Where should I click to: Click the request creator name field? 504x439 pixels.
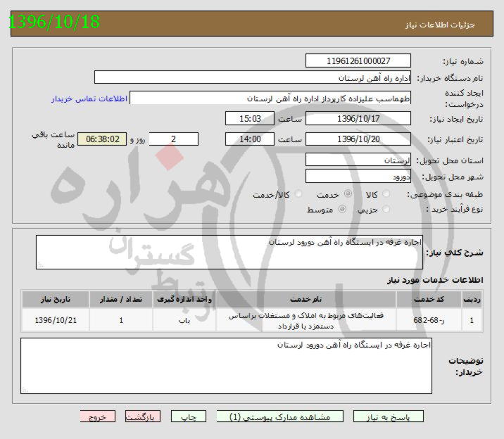(x=270, y=98)
